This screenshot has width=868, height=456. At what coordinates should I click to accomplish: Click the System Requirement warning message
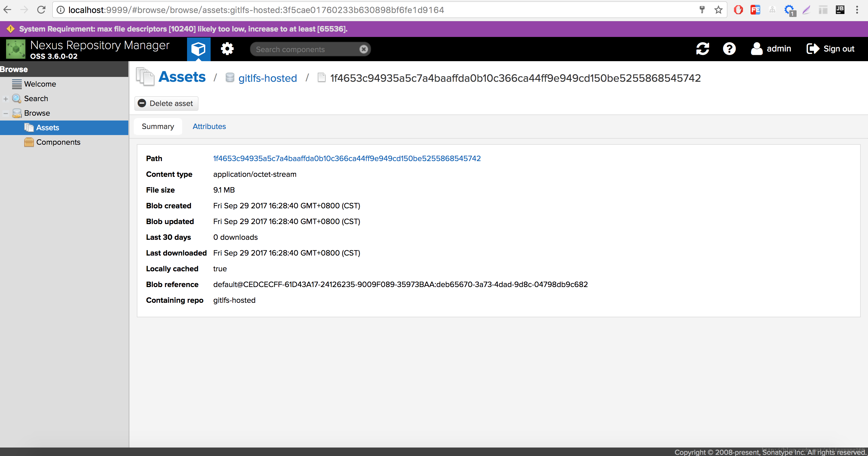[x=183, y=29]
